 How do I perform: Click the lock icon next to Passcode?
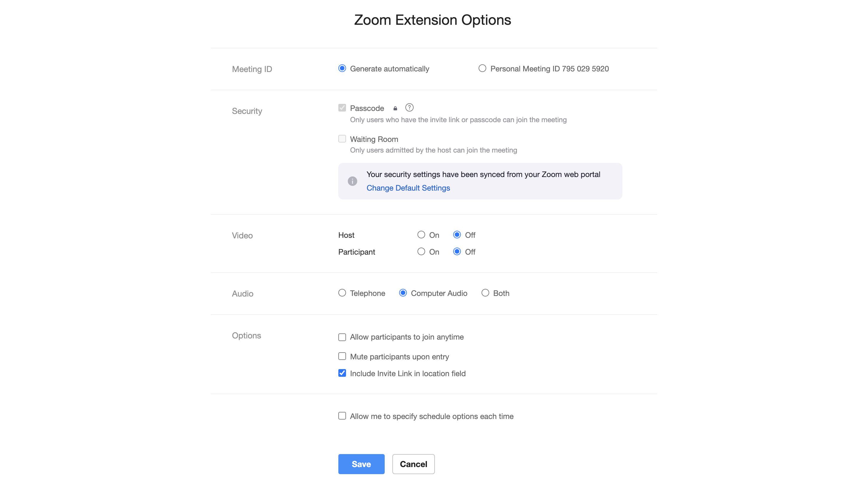(x=395, y=108)
